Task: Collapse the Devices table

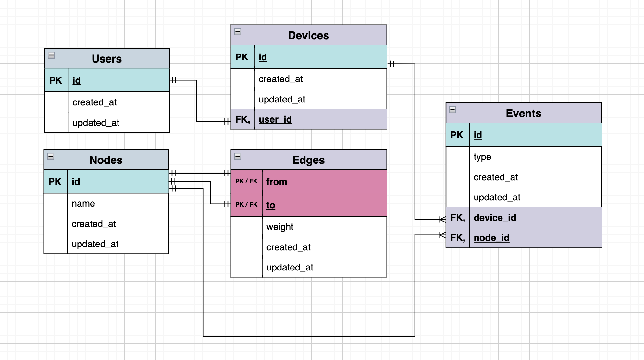Action: (238, 32)
